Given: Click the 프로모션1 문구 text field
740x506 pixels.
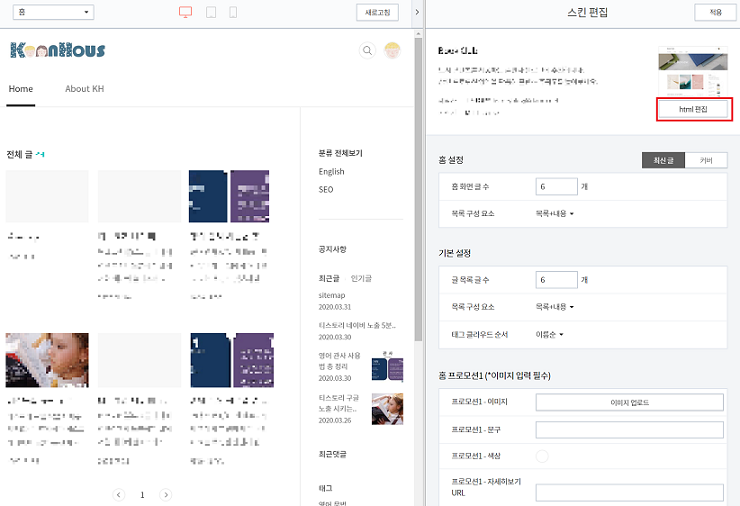Looking at the screenshot, I should (630, 430).
